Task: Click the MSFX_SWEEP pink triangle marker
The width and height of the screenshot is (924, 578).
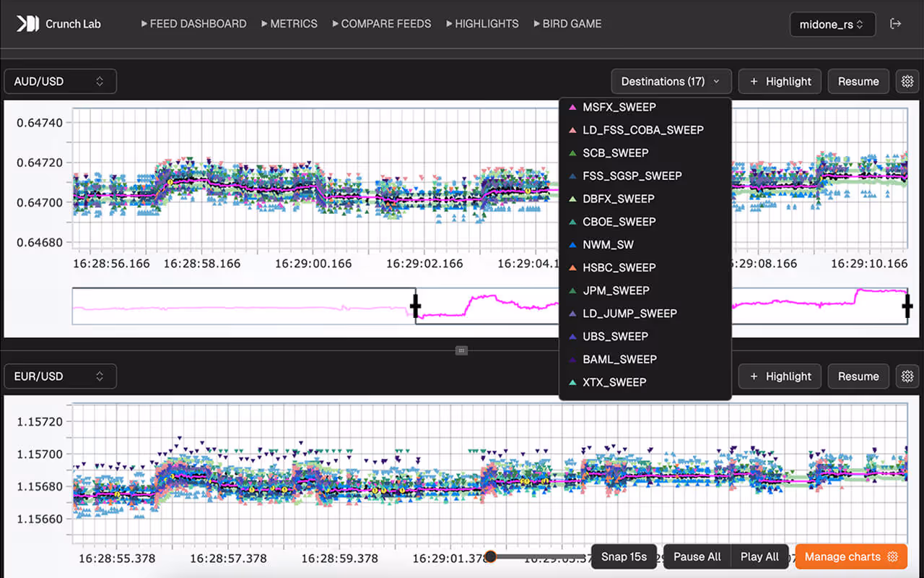Action: click(x=572, y=107)
